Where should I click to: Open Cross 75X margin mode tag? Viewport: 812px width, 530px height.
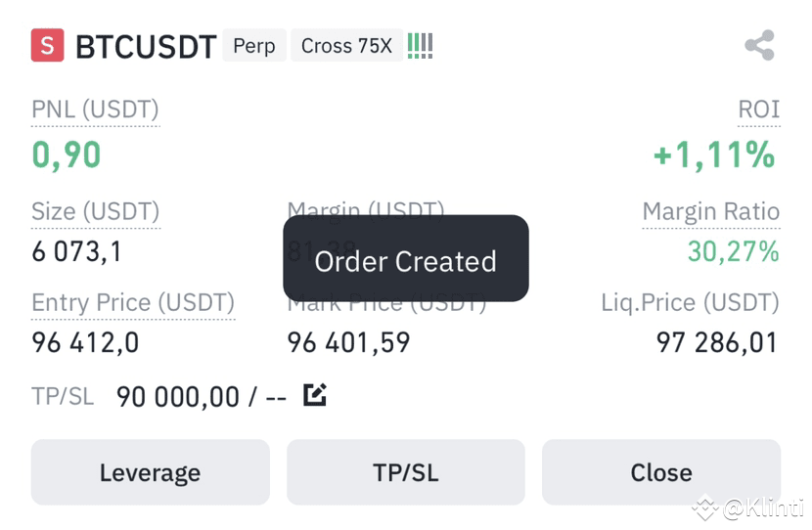346,46
